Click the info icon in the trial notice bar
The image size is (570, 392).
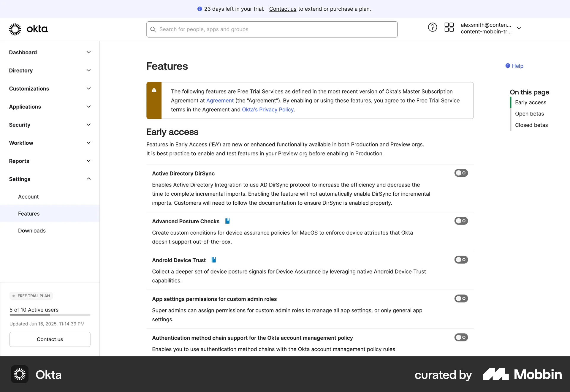pyautogui.click(x=199, y=9)
